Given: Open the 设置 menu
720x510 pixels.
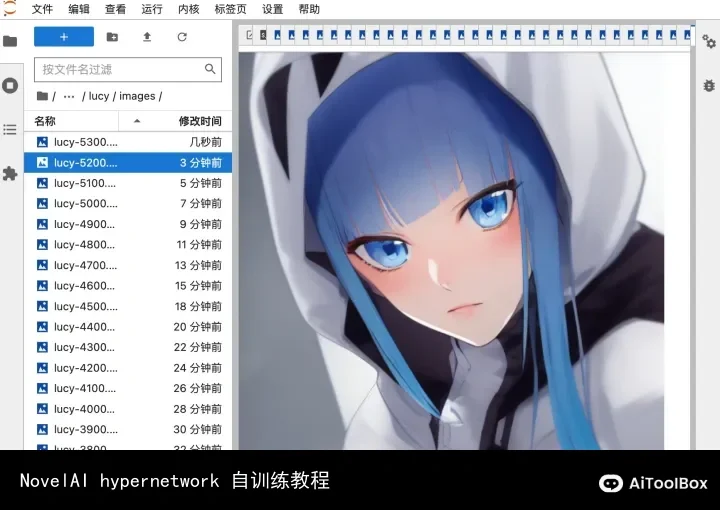Looking at the screenshot, I should coord(272,9).
